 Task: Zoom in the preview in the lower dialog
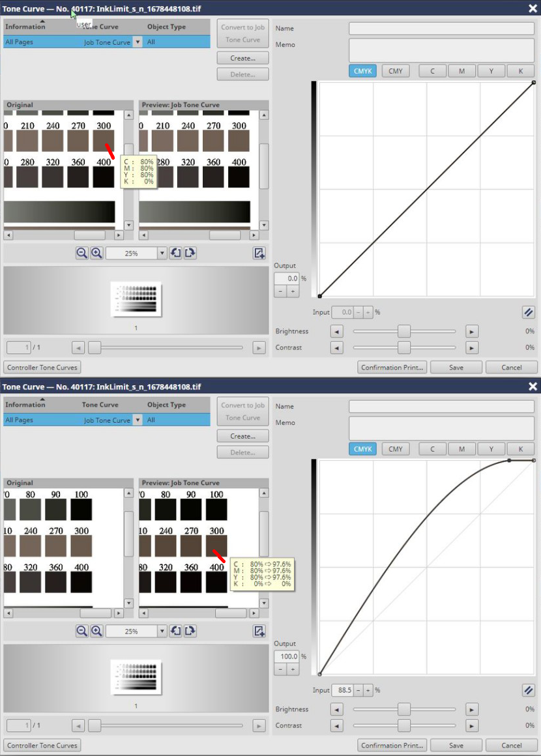point(96,631)
